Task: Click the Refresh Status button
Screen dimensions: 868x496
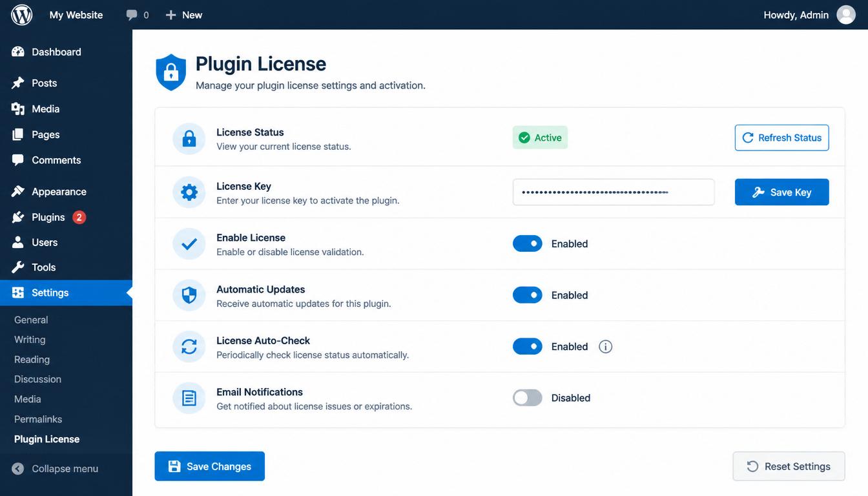Action: [781, 138]
